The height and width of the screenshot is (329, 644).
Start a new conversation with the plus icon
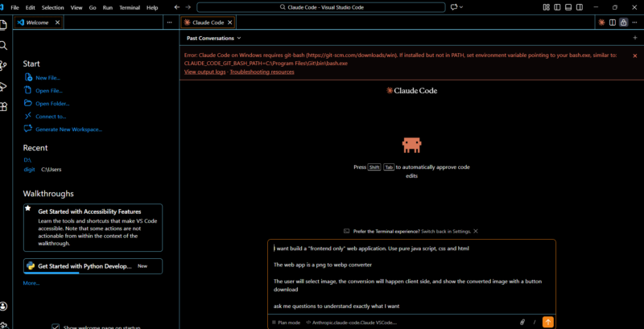pos(635,38)
